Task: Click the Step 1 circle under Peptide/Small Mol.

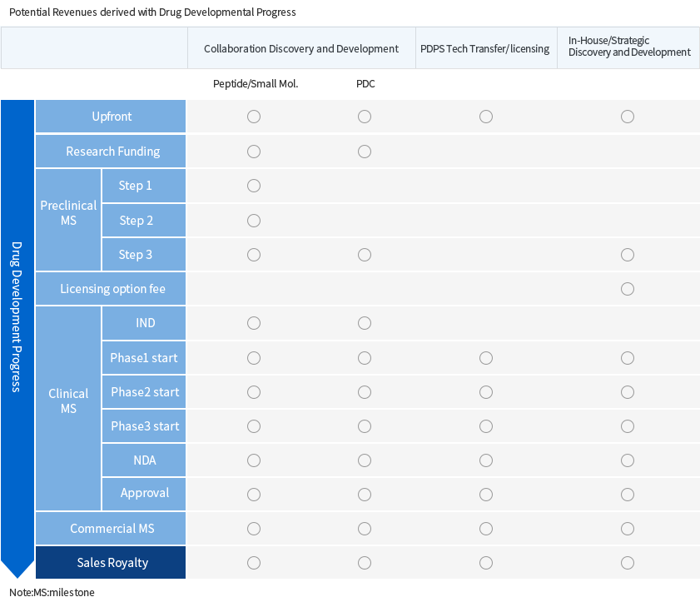Action: click(x=254, y=186)
